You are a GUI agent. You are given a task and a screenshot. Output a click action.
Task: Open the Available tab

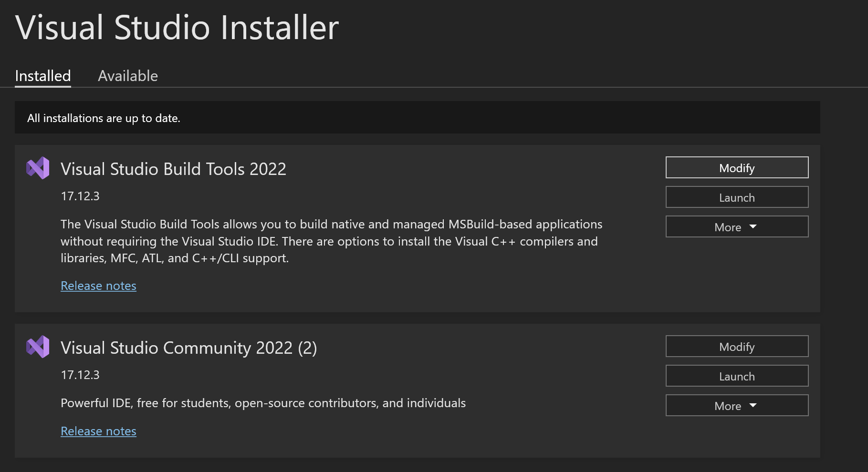point(128,76)
